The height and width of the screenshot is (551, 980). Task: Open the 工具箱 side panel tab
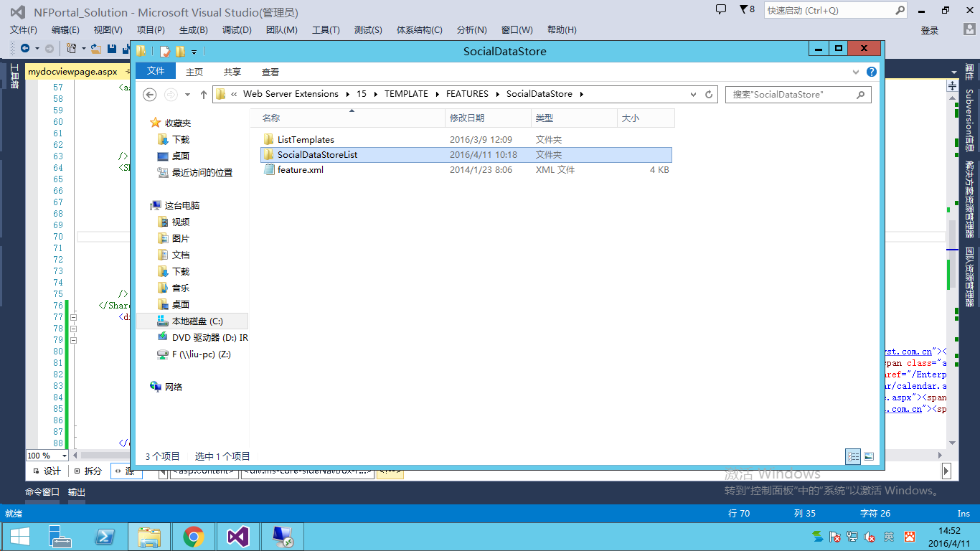pos(14,77)
